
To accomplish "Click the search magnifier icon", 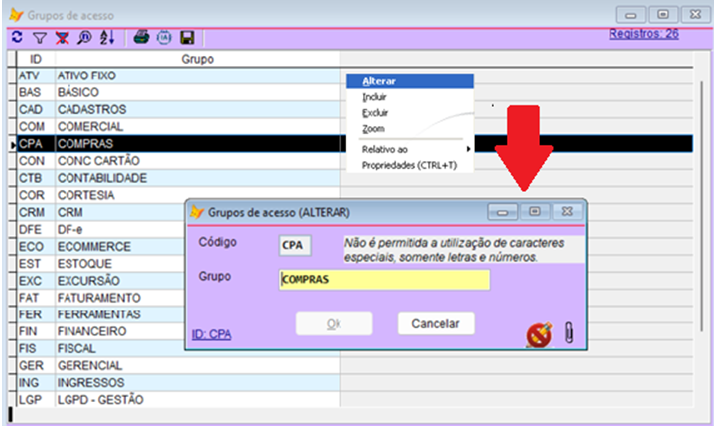I will click(84, 37).
